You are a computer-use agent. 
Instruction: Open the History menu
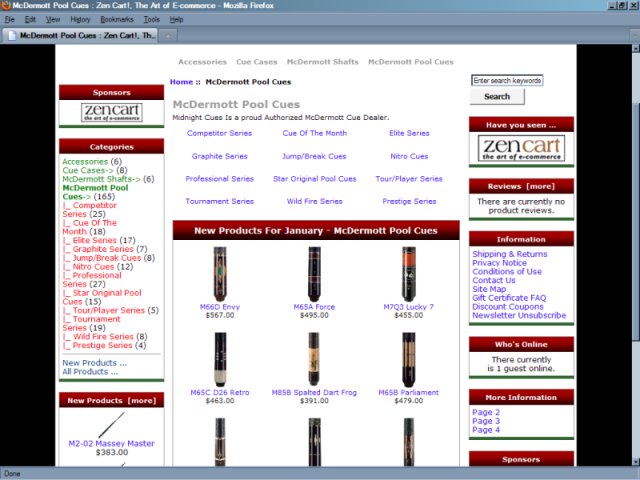80,19
